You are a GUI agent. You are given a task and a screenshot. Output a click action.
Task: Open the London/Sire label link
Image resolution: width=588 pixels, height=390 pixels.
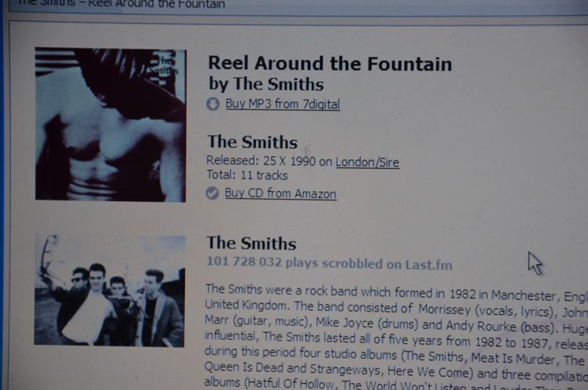pyautogui.click(x=367, y=162)
